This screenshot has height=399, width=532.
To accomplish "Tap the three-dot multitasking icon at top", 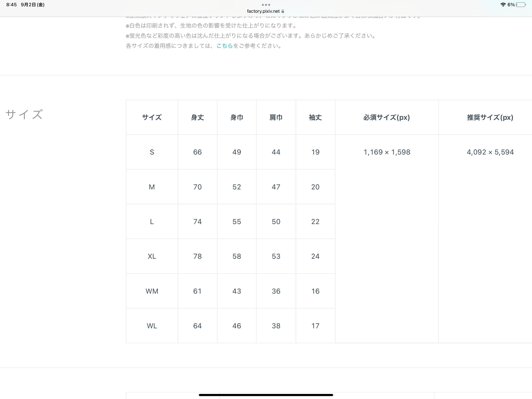I will click(266, 5).
